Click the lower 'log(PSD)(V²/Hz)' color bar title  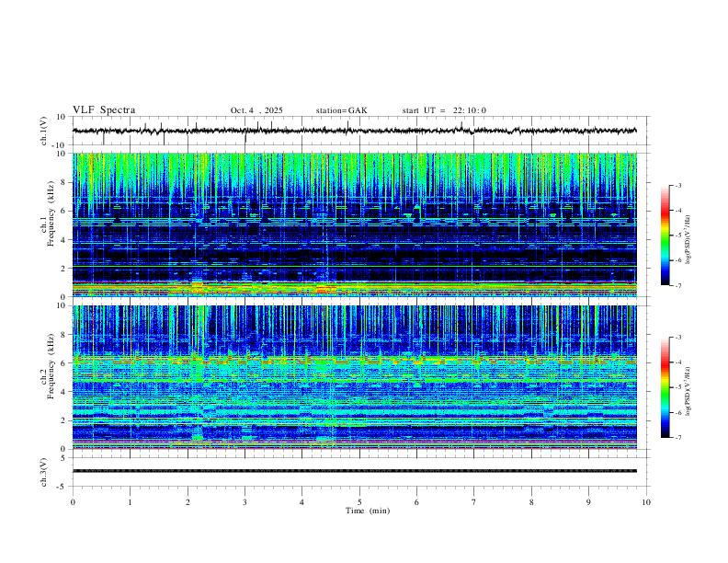(688, 391)
